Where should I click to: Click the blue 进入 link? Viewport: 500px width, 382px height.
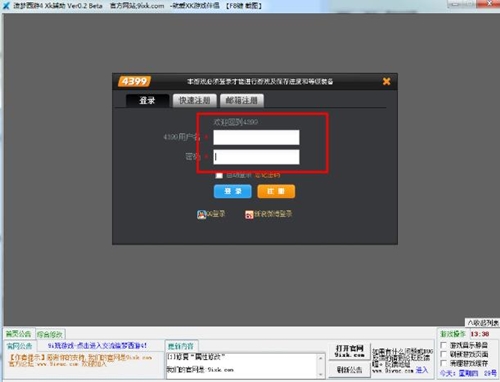click(422, 370)
